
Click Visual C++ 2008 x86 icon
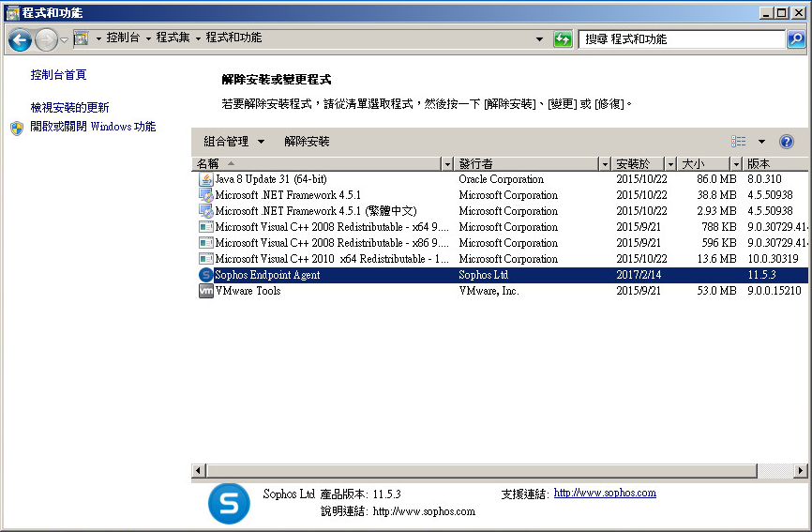pos(206,243)
